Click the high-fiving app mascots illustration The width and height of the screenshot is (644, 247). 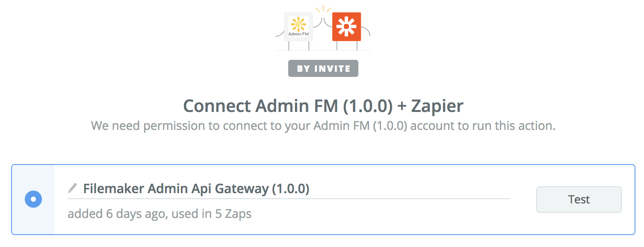tap(323, 30)
